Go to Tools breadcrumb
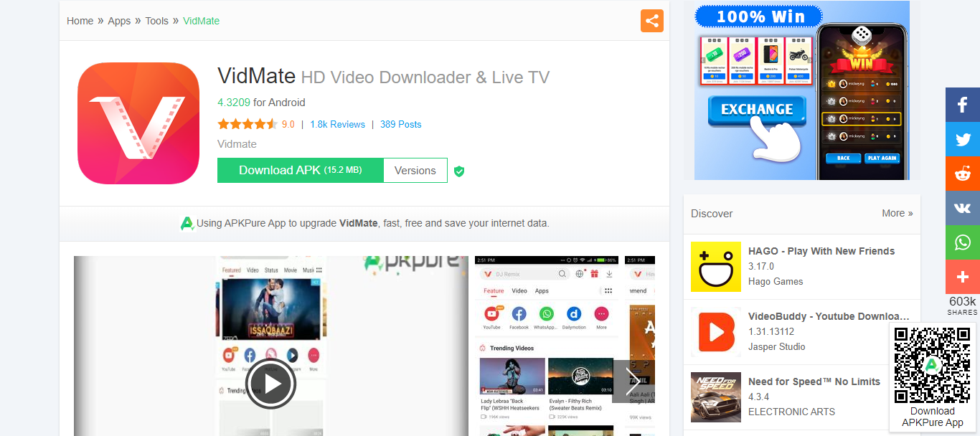Viewport: 980px width, 436px height. 157,21
